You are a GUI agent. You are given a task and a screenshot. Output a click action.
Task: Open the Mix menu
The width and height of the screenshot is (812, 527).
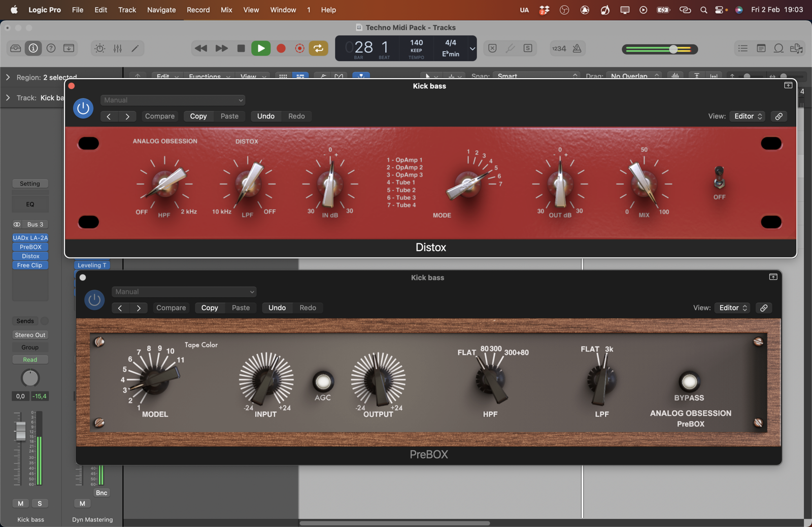coord(226,10)
